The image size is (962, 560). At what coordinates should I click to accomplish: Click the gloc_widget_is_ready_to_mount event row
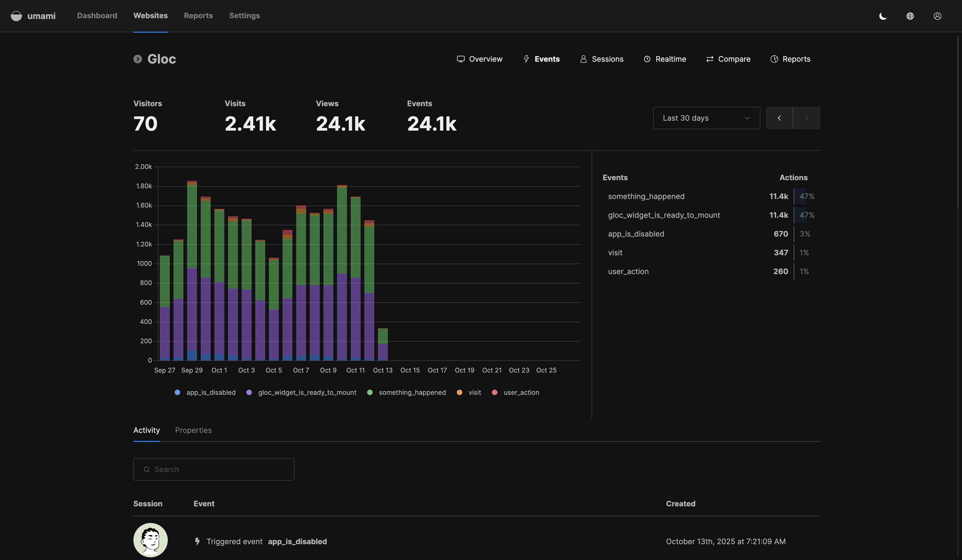point(664,215)
